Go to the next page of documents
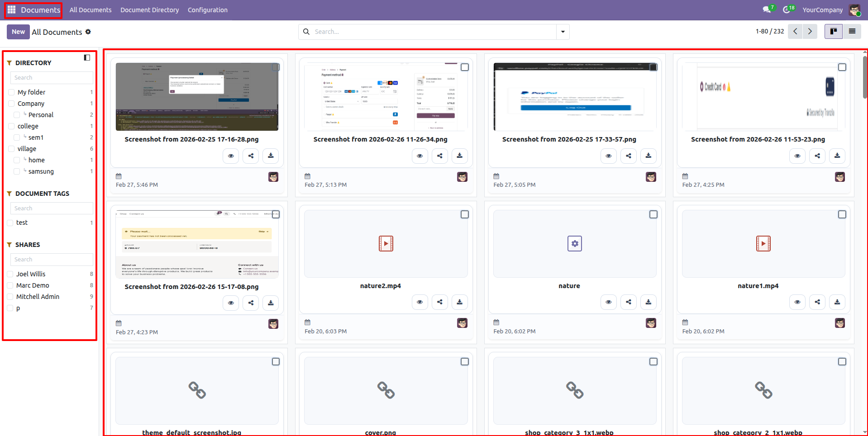The width and height of the screenshot is (868, 436). click(810, 31)
